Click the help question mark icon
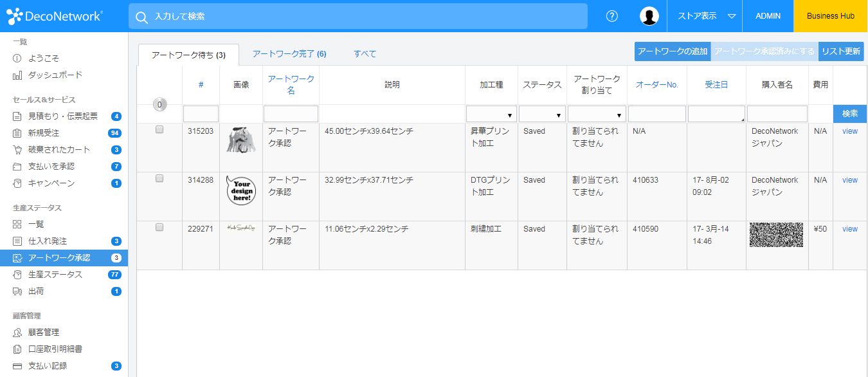 pyautogui.click(x=611, y=16)
